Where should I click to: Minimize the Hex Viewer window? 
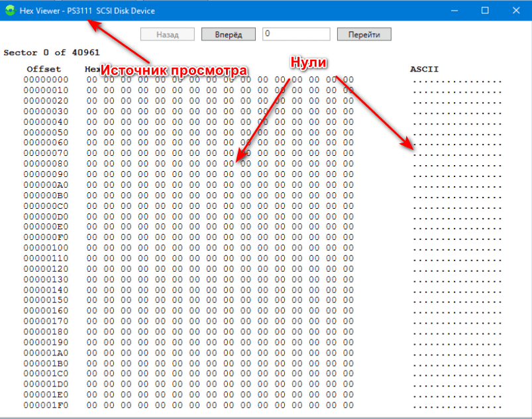454,11
